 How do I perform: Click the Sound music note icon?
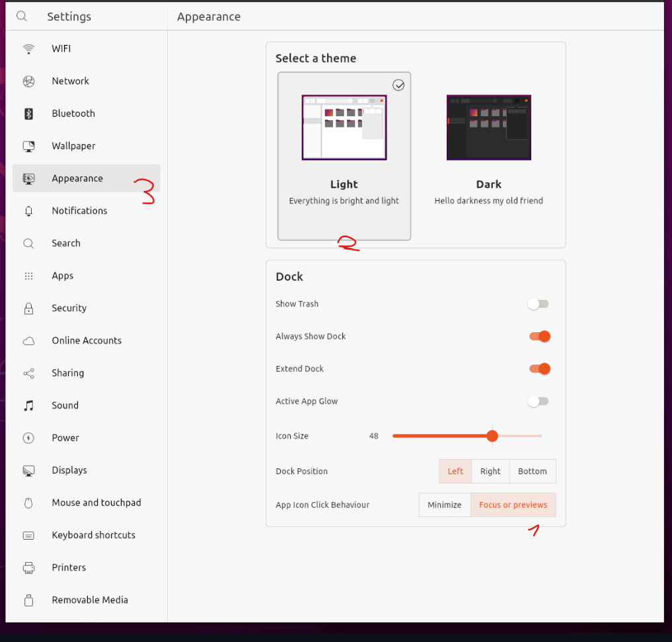click(x=28, y=406)
